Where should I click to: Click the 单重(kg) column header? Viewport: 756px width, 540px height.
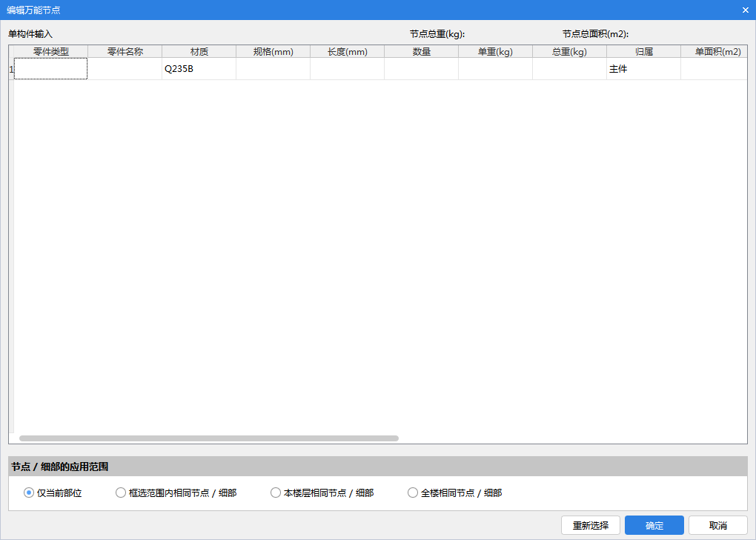click(496, 52)
